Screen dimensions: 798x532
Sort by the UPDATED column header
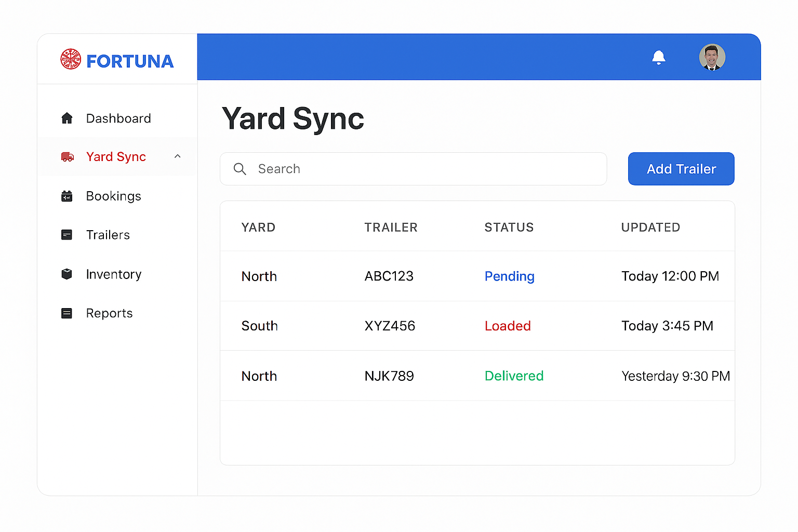pos(650,228)
